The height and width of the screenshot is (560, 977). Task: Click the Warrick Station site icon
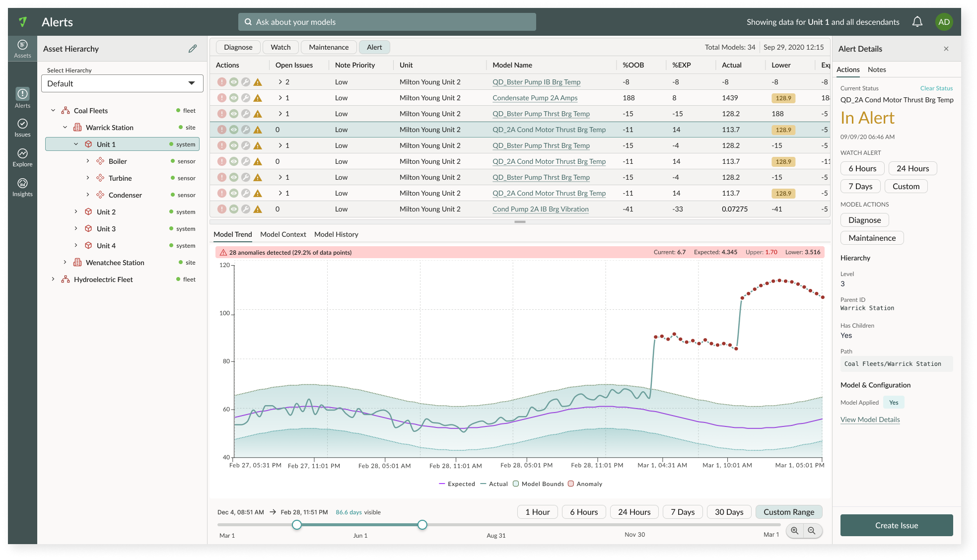77,128
